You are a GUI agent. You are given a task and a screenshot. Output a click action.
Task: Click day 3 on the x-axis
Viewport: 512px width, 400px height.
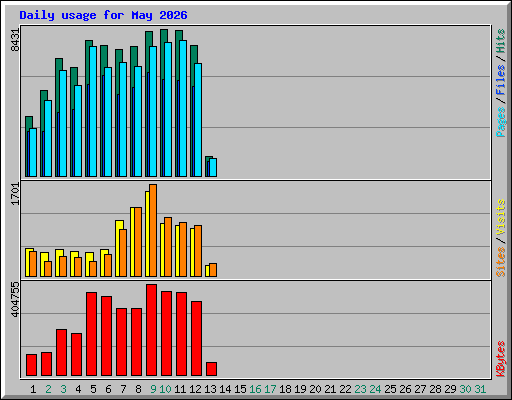click(63, 389)
